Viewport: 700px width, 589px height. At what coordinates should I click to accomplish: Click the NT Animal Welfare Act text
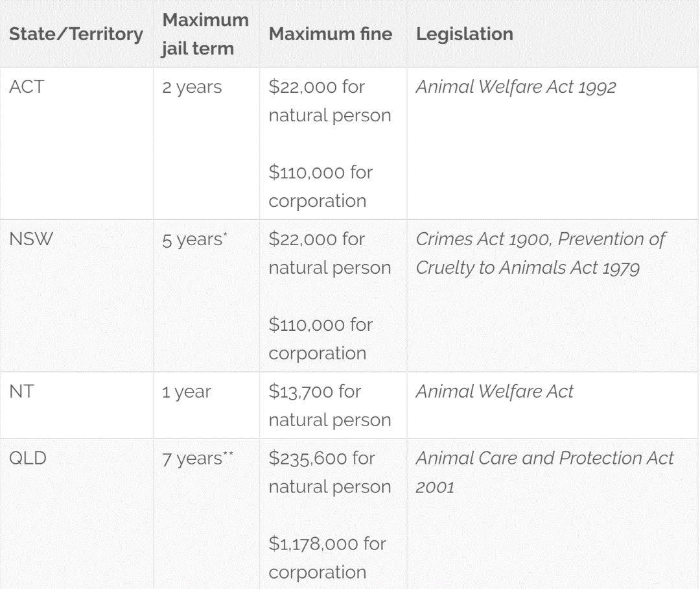coord(494,391)
